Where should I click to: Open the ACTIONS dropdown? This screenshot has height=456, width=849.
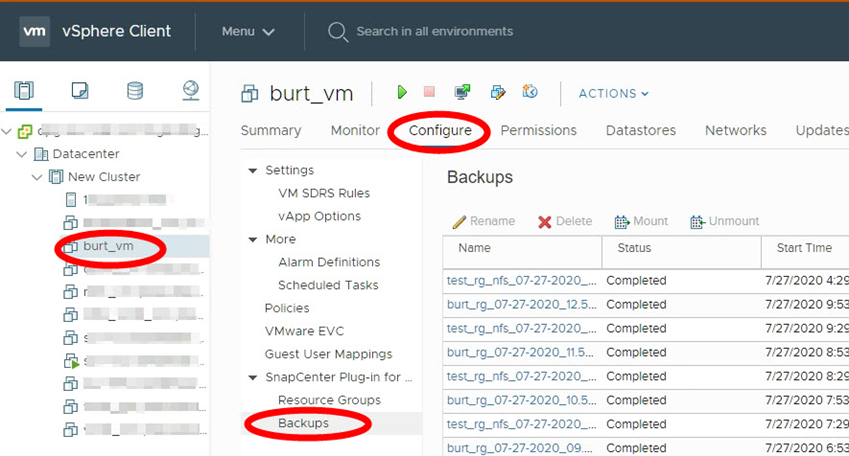(613, 94)
